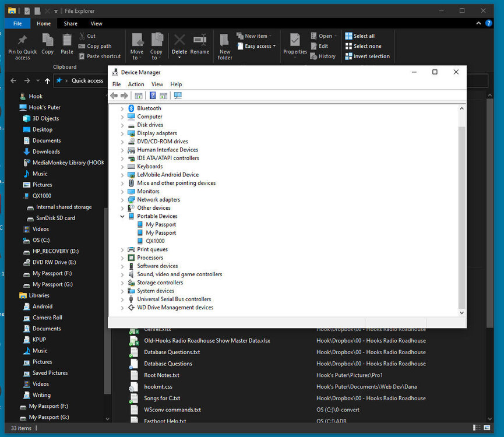Click the Bluetooth device category icon

pyautogui.click(x=131, y=108)
